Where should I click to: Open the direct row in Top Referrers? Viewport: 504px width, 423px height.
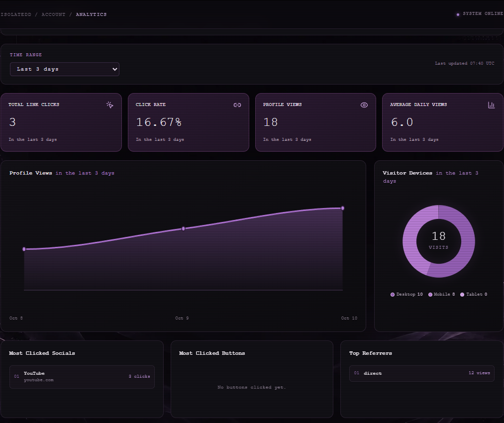pyautogui.click(x=422, y=373)
